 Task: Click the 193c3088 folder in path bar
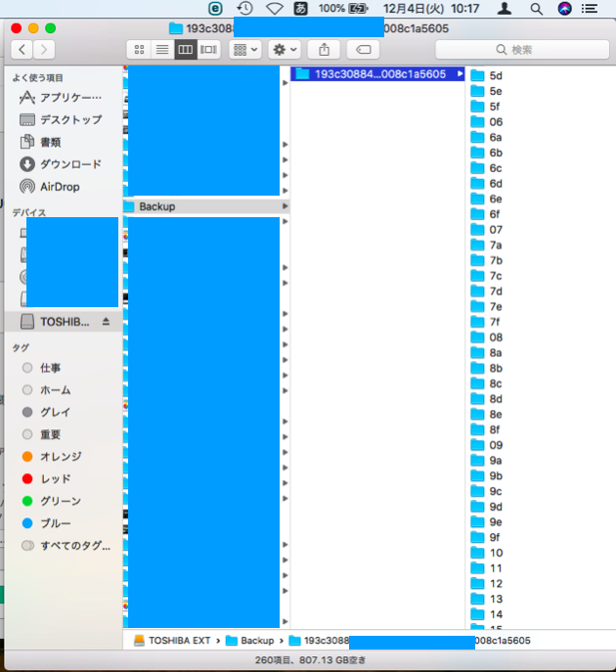(410, 641)
